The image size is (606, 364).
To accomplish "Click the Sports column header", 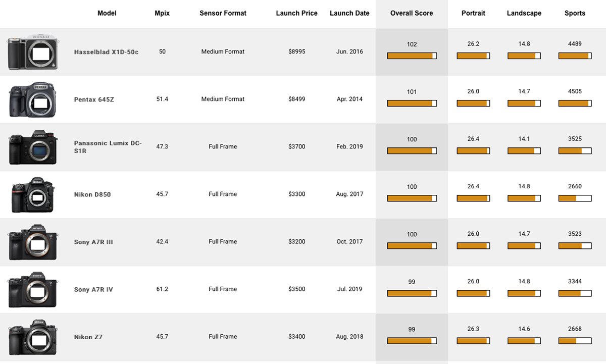I will pos(575,13).
